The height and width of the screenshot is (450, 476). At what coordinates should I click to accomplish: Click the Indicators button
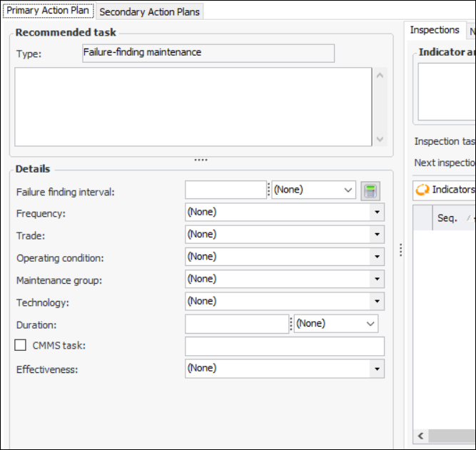[445, 190]
